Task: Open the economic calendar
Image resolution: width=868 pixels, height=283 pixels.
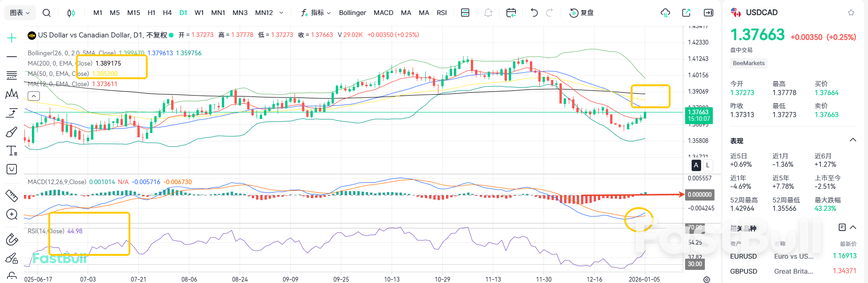Action: 511,13
